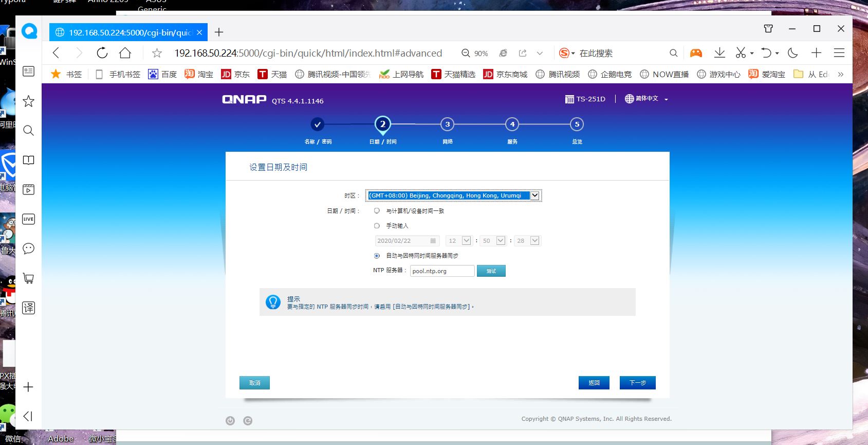Expand more bookmarks chevron

(x=841, y=74)
